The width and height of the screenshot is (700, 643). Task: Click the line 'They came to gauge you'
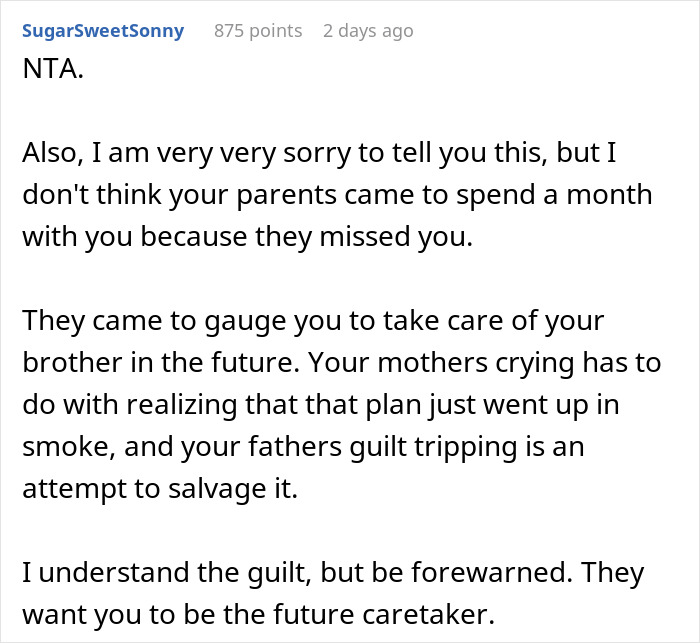point(313,321)
